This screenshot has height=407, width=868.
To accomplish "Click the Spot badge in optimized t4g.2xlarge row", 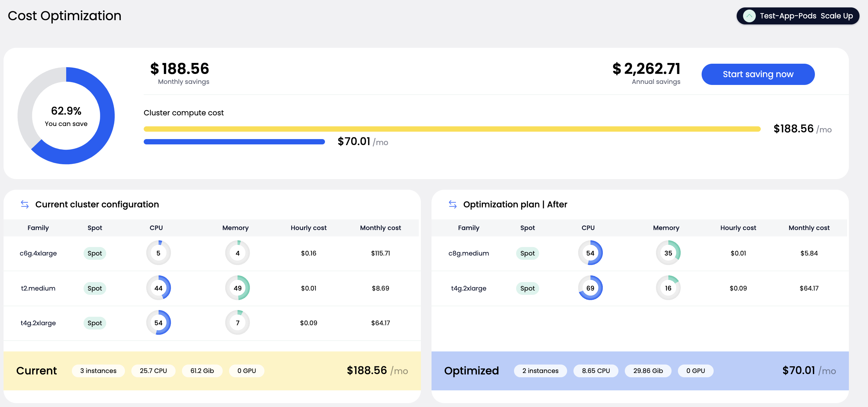I will pyautogui.click(x=527, y=288).
